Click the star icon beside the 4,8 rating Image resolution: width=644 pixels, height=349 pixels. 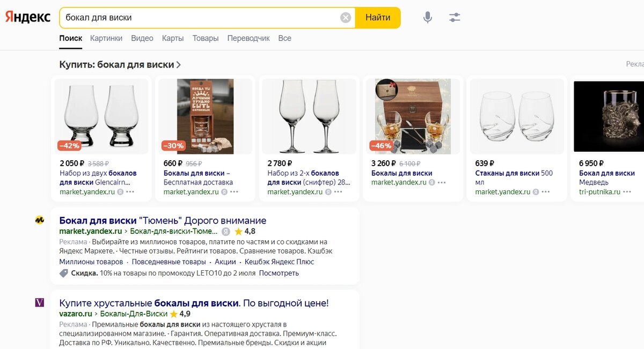(239, 232)
